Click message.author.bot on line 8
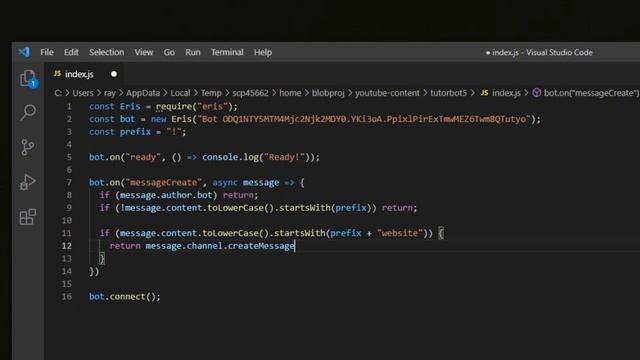The height and width of the screenshot is (360, 640). pyautogui.click(x=166, y=195)
